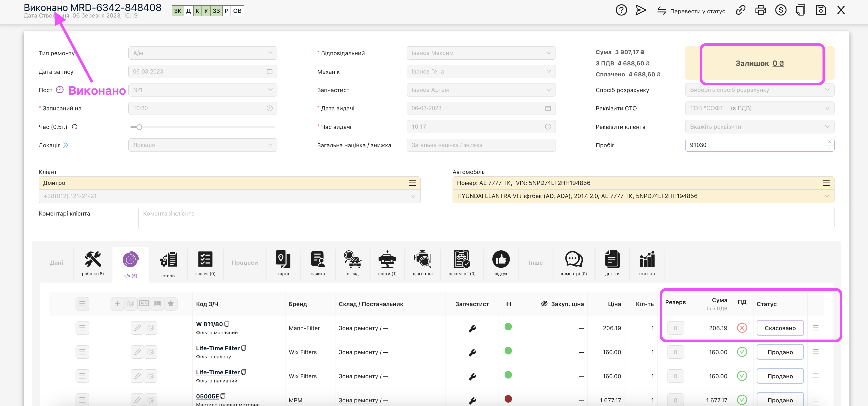Click the save floppy disk icon
868x406 pixels.
[x=820, y=10]
